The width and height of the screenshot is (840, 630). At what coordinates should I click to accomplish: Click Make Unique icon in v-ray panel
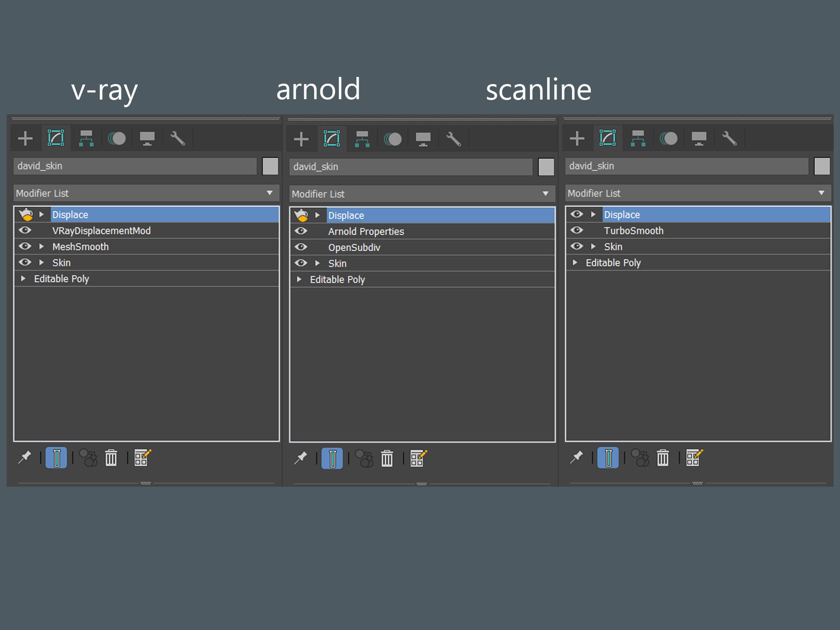coord(88,458)
